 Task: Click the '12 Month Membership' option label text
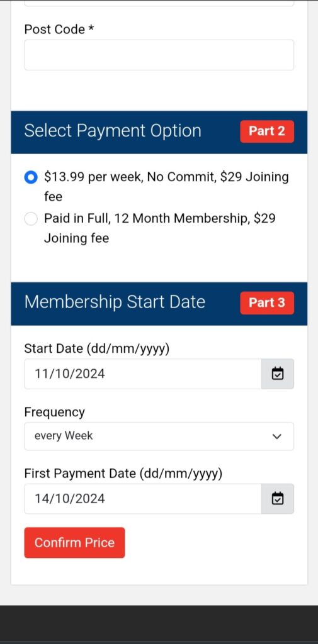(181, 218)
